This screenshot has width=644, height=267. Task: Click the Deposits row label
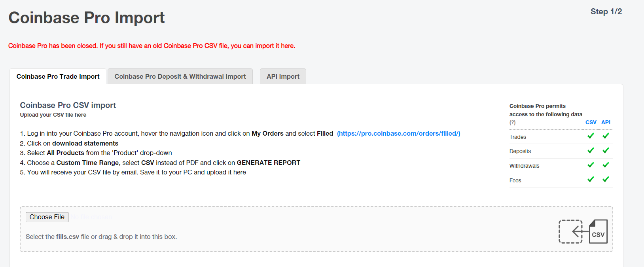tap(520, 151)
